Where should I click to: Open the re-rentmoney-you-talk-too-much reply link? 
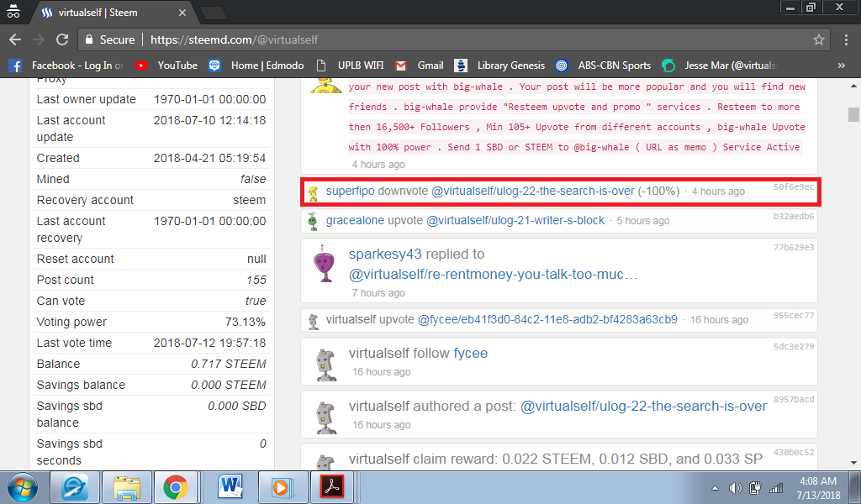click(x=493, y=274)
